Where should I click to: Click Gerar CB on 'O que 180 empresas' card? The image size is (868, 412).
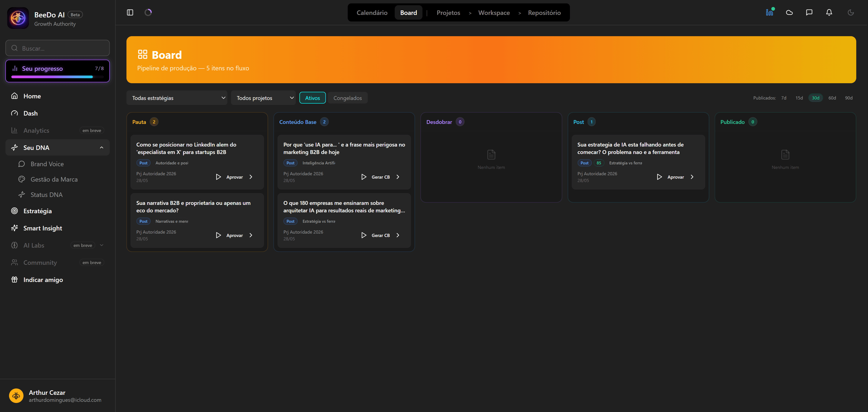[380, 235]
